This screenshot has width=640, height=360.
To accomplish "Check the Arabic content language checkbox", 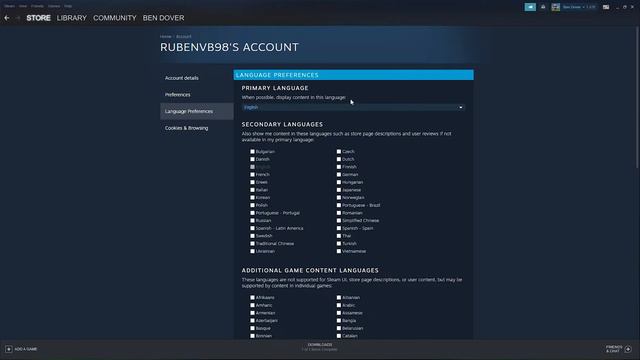I will point(339,305).
